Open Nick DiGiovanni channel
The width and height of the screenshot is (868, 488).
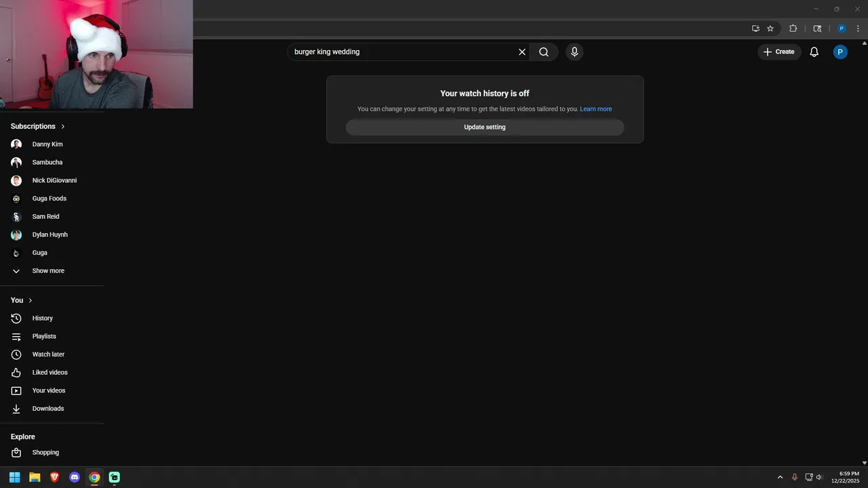53,180
